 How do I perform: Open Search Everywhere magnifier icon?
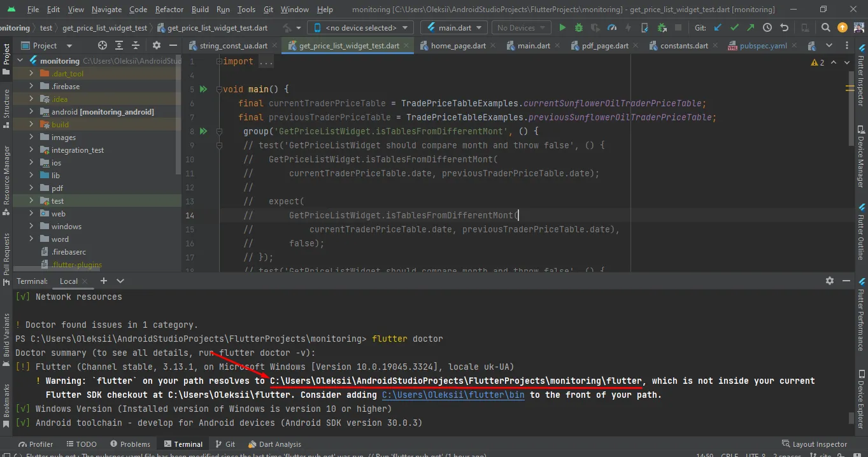pos(825,28)
